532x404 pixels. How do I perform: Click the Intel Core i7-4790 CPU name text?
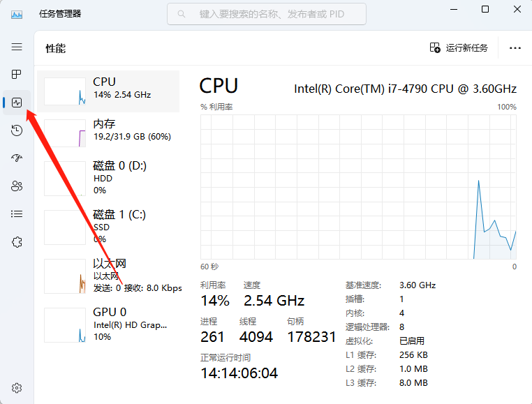405,89
